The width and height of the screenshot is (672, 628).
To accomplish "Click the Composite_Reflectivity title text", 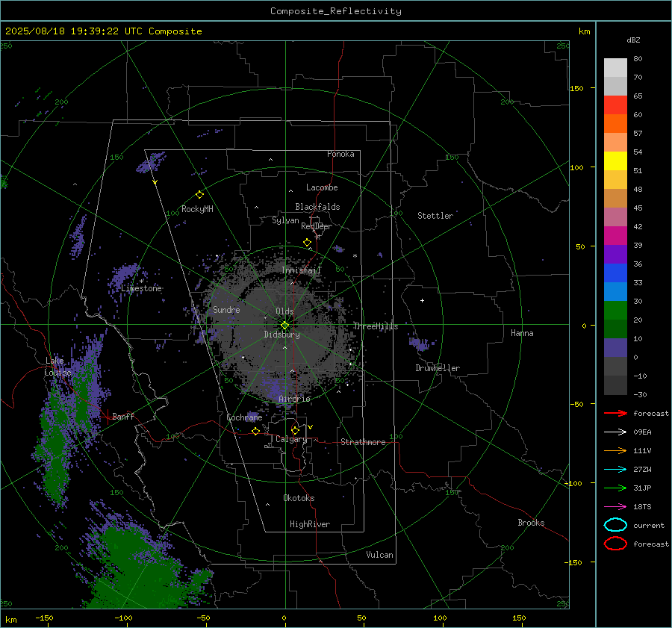I will (336, 11).
